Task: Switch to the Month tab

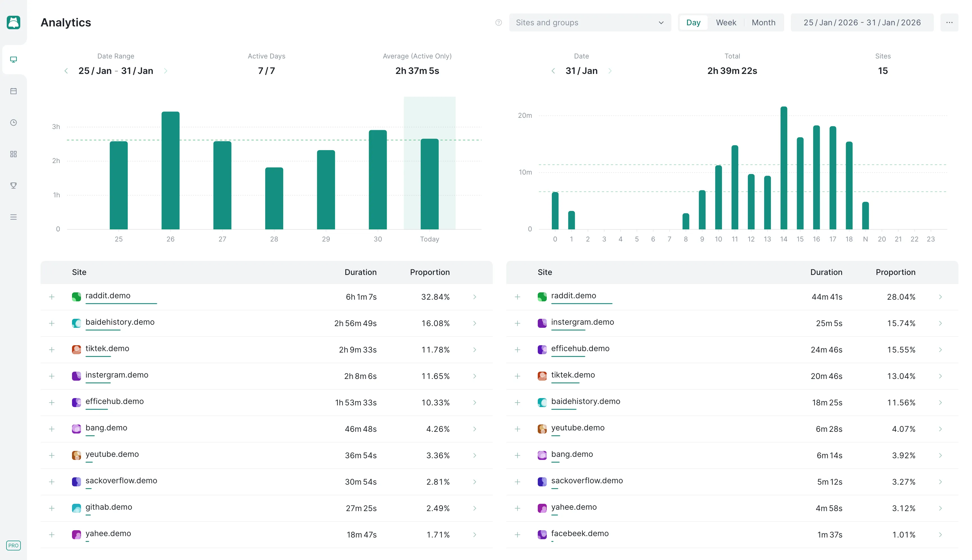Action: tap(763, 22)
